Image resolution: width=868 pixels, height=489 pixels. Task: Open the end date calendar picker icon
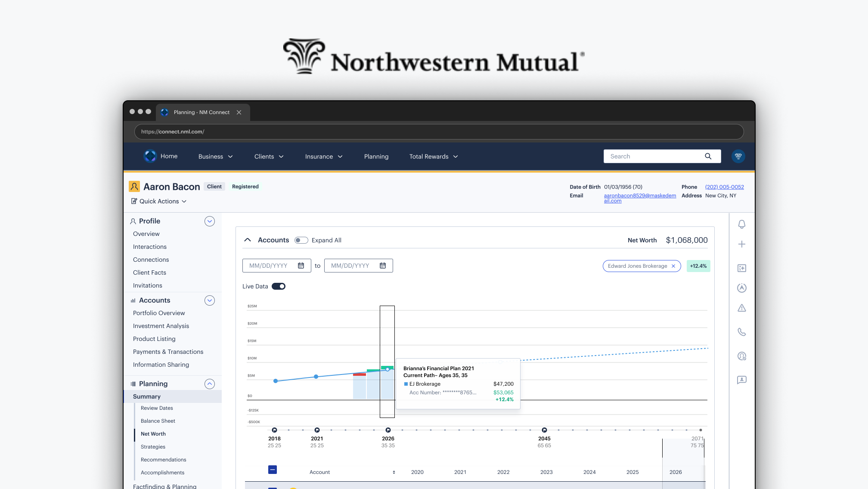click(383, 266)
